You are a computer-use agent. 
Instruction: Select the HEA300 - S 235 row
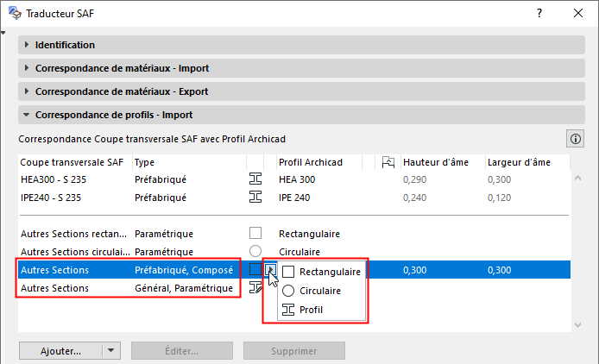point(294,179)
